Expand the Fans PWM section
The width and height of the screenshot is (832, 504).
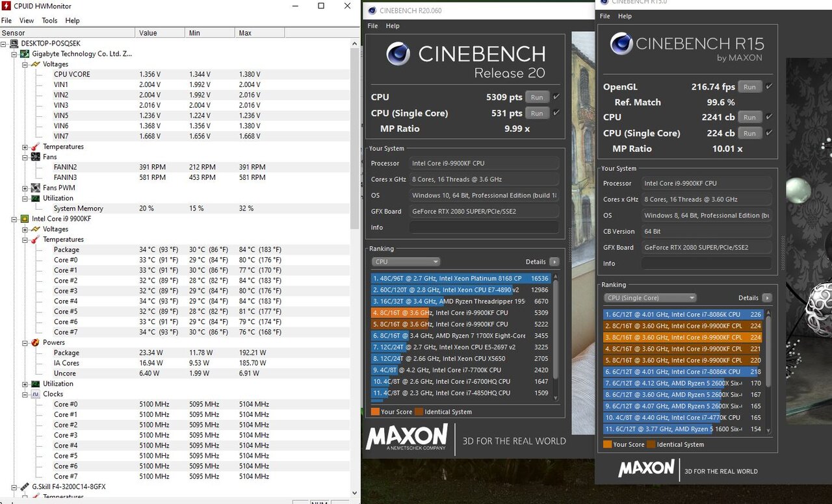pyautogui.click(x=25, y=188)
